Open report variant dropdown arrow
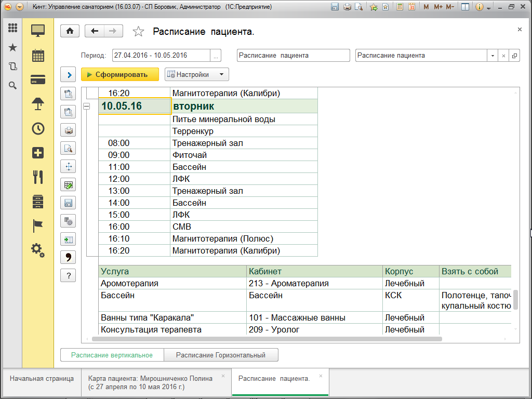This screenshot has width=532, height=399. (493, 56)
